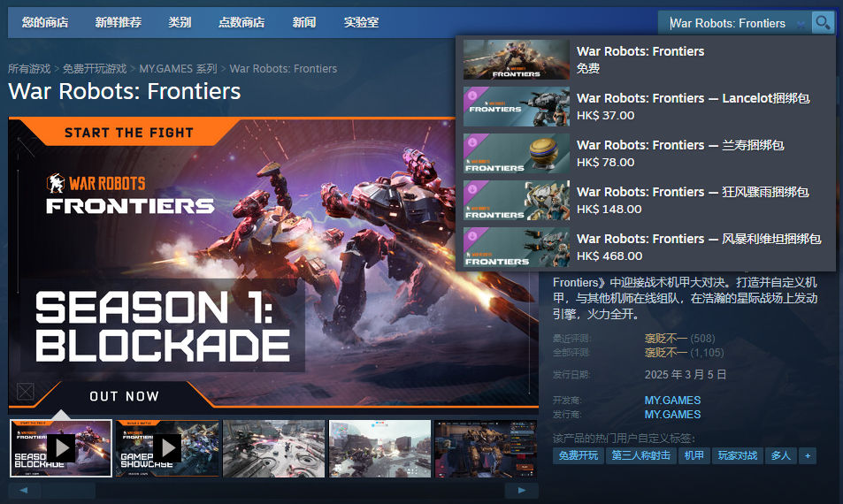This screenshot has width=843, height=504.
Task: Open 您的商店 store menu
Action: [x=45, y=23]
